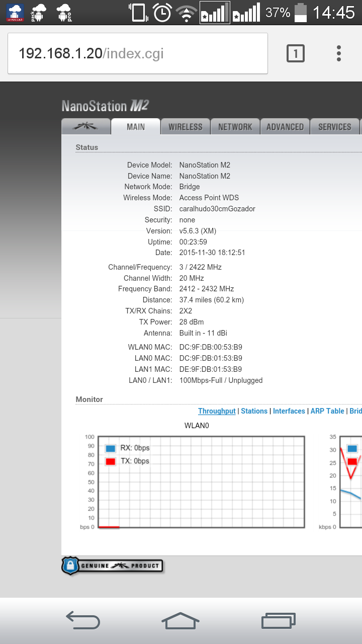Click the WLAN0 throughput graph
Image resolution: width=362 pixels, height=644 pixels.
click(x=201, y=482)
